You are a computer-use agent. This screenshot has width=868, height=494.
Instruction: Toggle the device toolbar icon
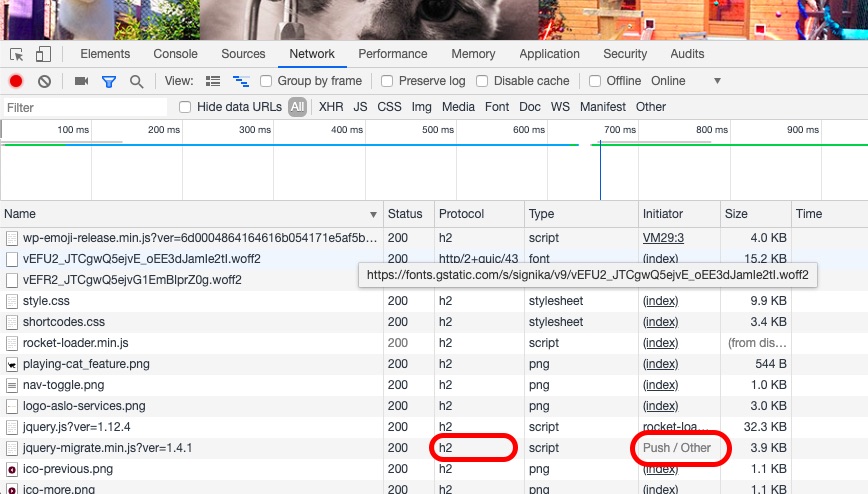coord(43,54)
